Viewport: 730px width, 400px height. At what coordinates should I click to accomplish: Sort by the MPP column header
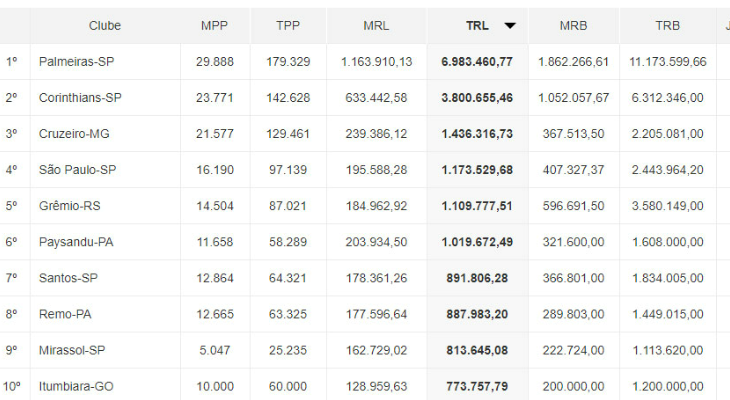pyautogui.click(x=215, y=26)
